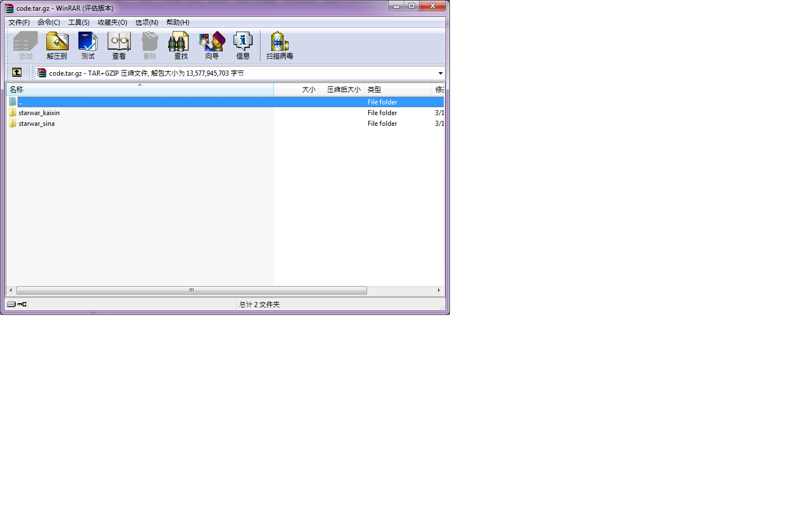Click the key password icon in status bar
The height and width of the screenshot is (508, 812).
tap(22, 304)
